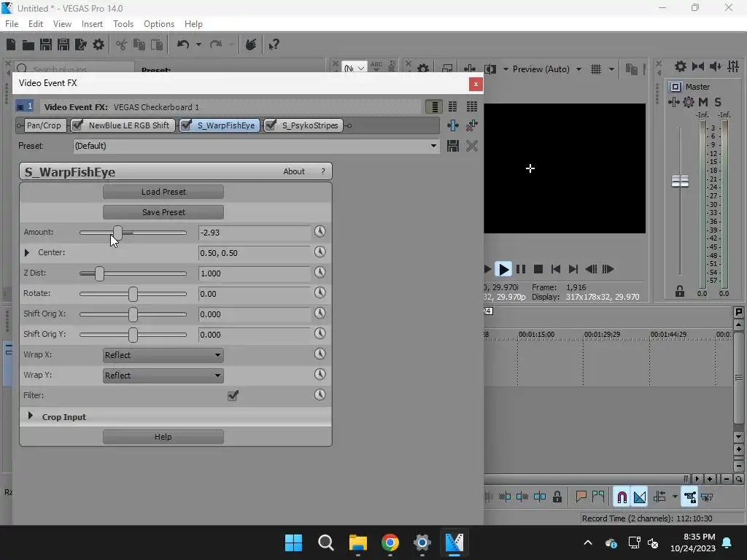Open the Tools menu
This screenshot has width=747, height=560.
click(x=123, y=24)
